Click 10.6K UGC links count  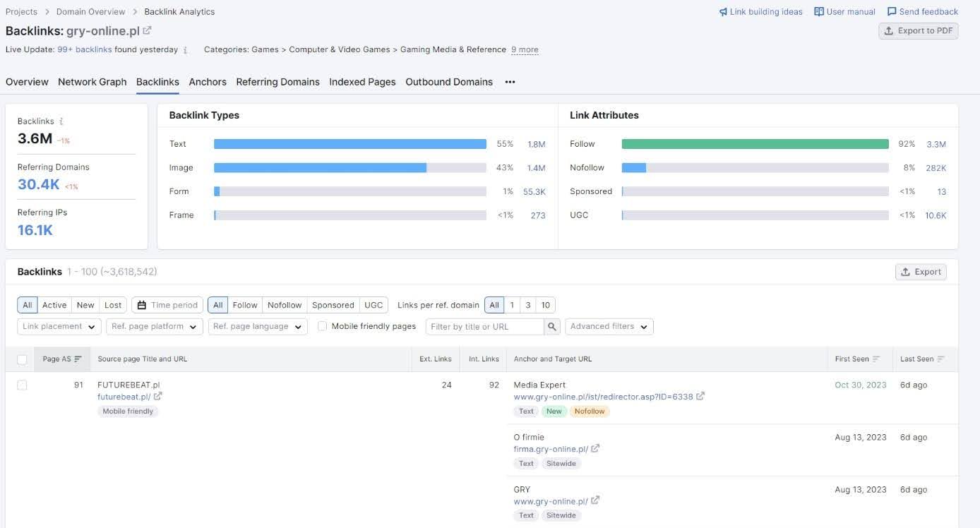point(936,215)
